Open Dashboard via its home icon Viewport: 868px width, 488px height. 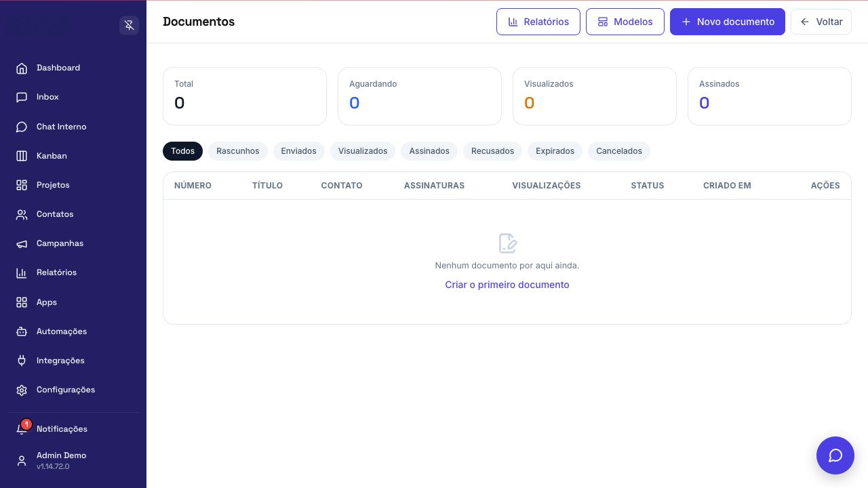coord(22,68)
